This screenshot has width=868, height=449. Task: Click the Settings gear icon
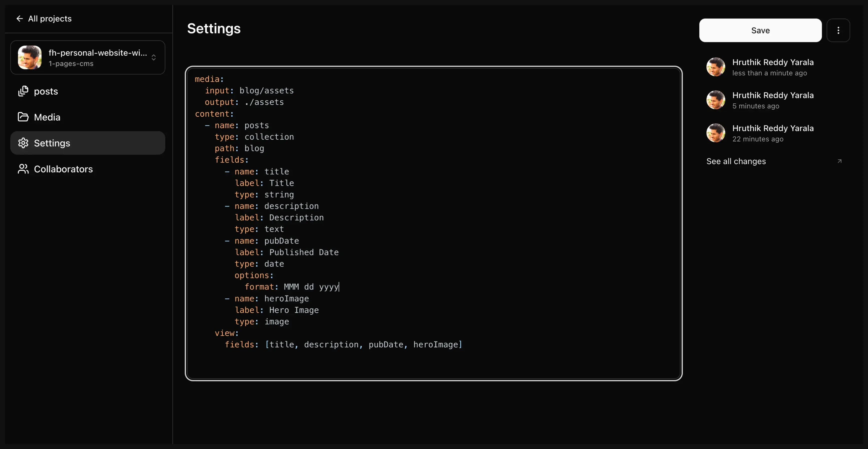pyautogui.click(x=23, y=143)
